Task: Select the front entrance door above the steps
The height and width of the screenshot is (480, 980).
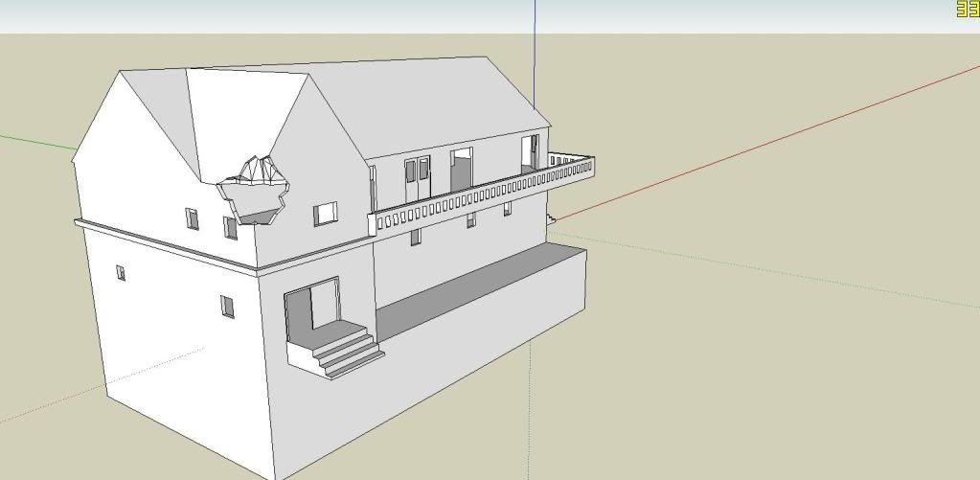Action: [312, 308]
